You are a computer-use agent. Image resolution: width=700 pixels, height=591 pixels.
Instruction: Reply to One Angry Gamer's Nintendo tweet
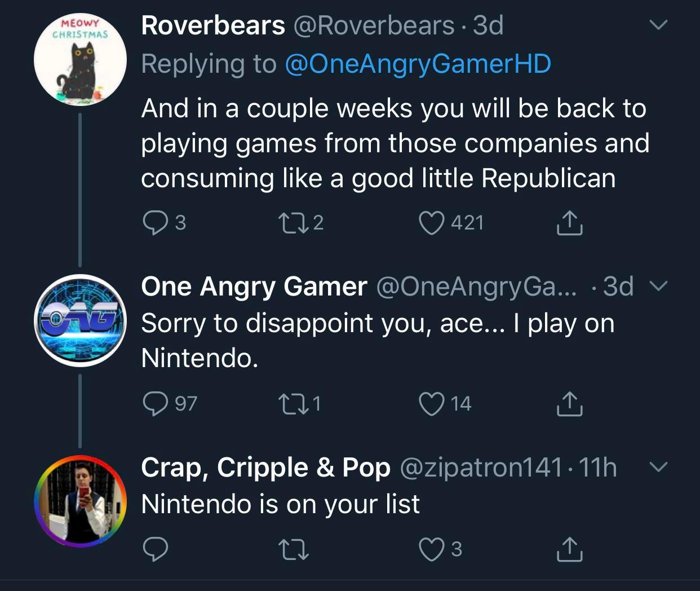(x=154, y=403)
